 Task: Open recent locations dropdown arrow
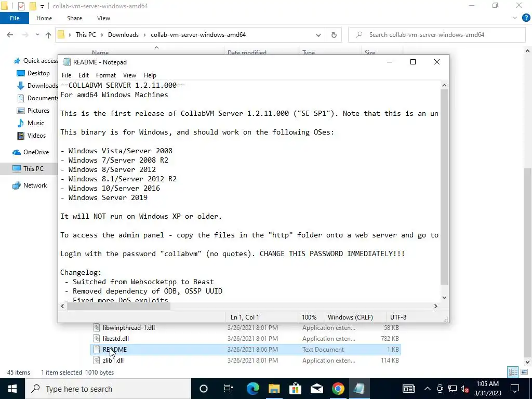(37, 35)
